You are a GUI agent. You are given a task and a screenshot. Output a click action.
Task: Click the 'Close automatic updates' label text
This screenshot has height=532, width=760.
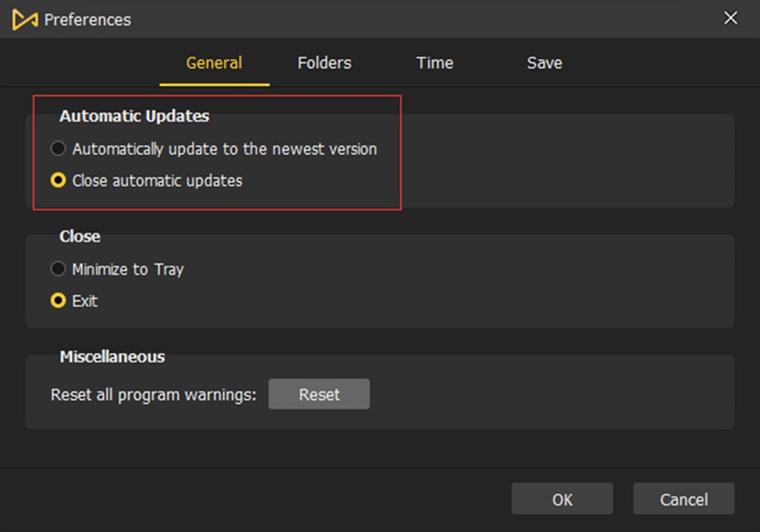click(x=158, y=180)
